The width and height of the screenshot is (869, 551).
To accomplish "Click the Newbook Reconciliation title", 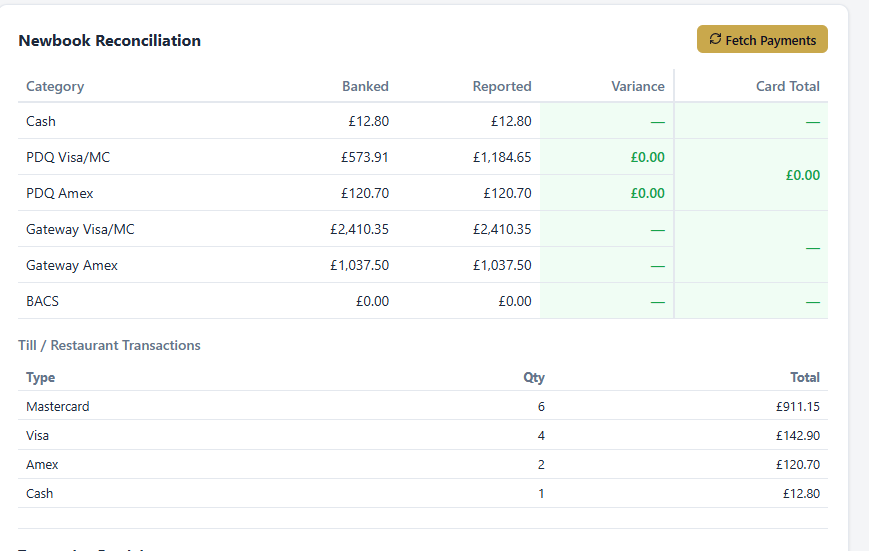I will point(110,40).
